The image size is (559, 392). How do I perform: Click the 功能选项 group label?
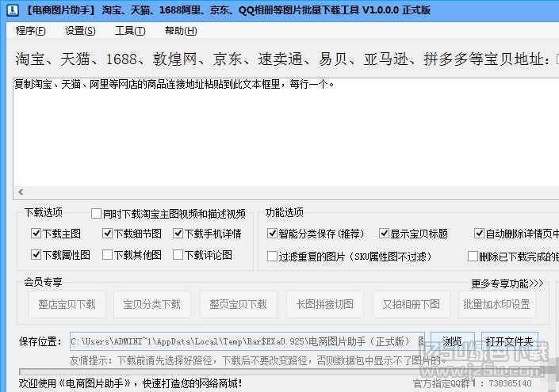(285, 212)
